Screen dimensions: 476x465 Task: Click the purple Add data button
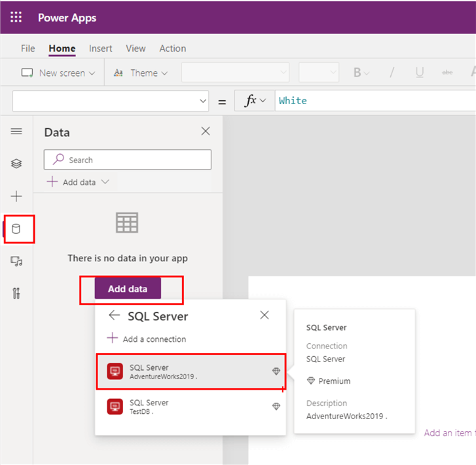(x=128, y=289)
